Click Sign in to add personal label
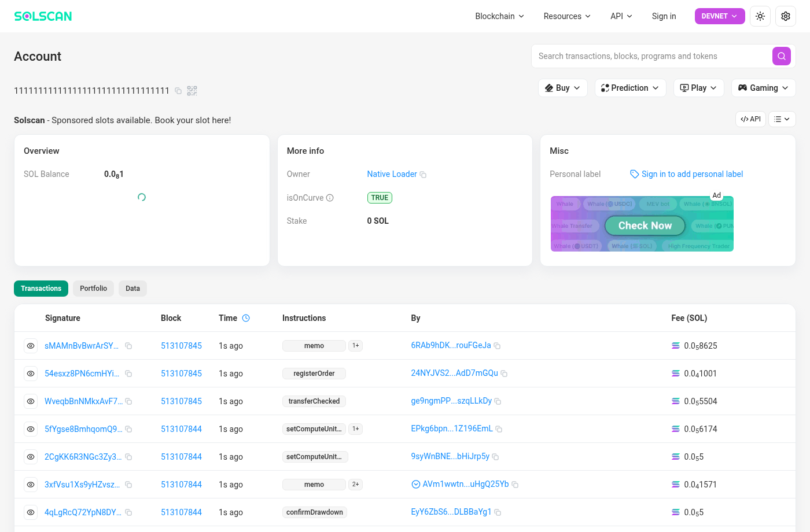This screenshot has height=532, width=810. click(686, 174)
